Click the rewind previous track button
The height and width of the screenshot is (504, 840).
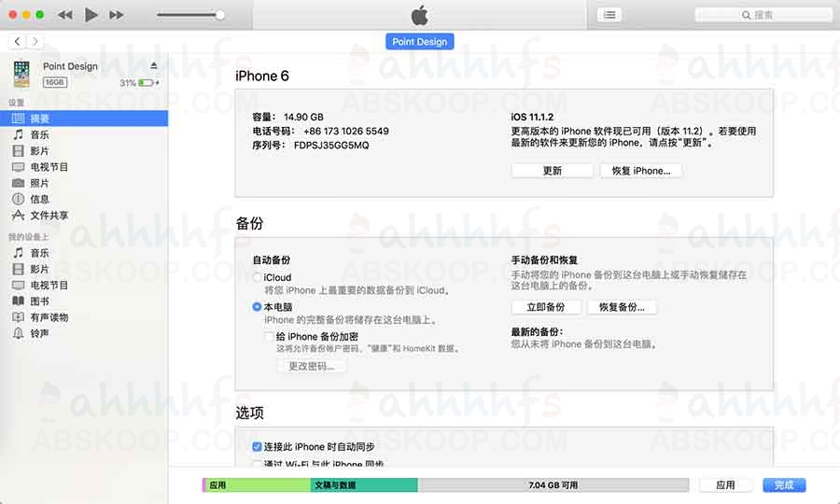(x=64, y=15)
